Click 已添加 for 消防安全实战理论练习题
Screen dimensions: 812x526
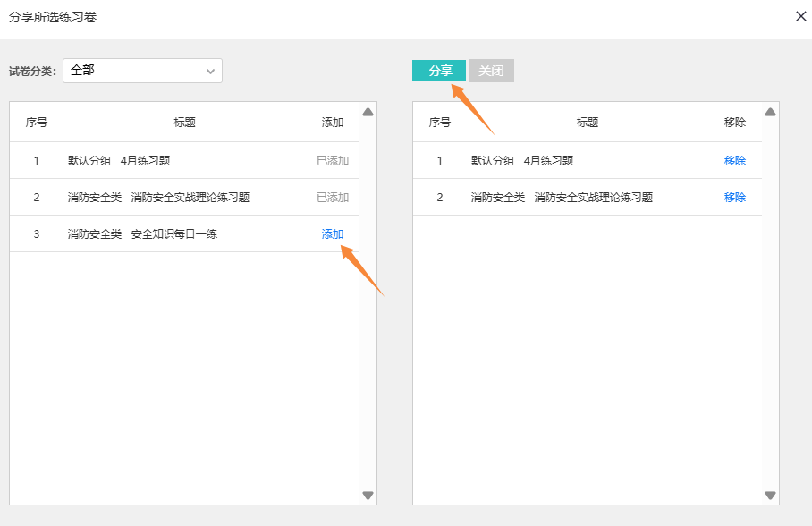(333, 198)
